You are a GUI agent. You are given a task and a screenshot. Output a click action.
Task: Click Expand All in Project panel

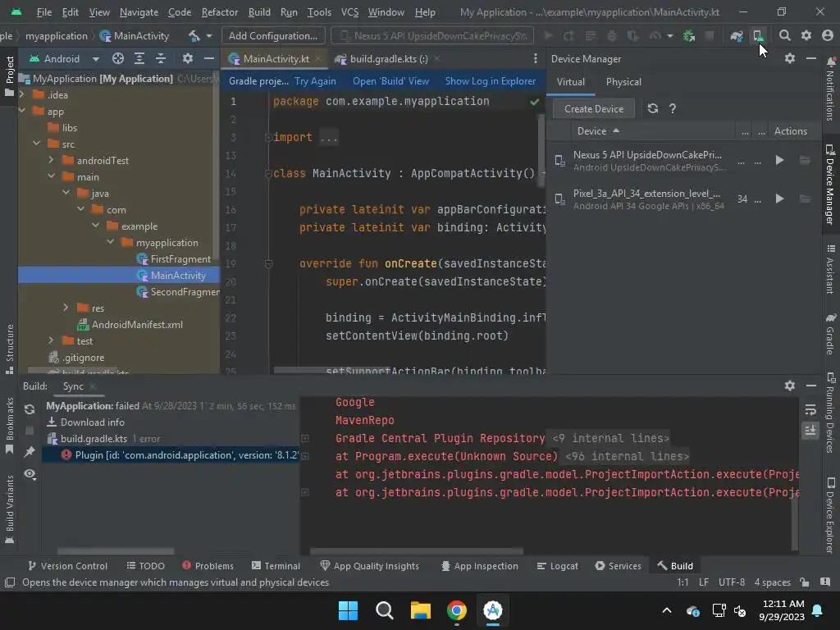pyautogui.click(x=139, y=58)
